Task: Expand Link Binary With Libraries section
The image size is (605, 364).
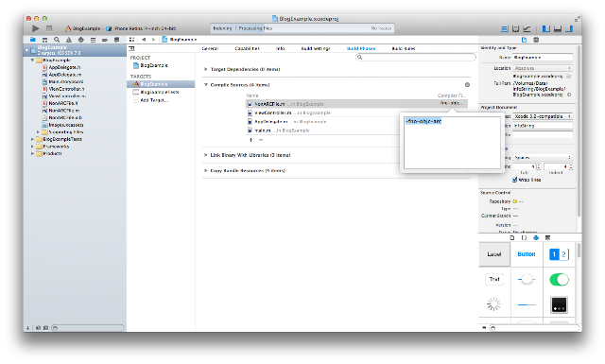Action: coord(206,155)
